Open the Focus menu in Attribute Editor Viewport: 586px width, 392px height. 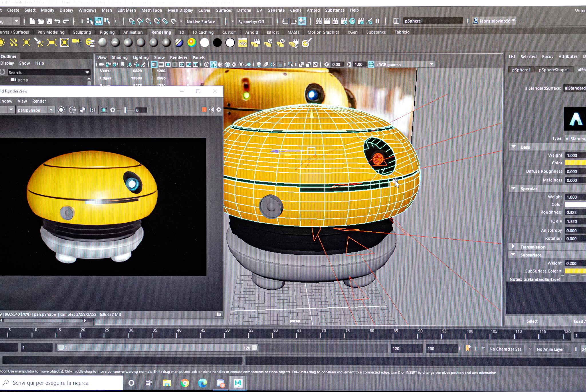point(547,57)
